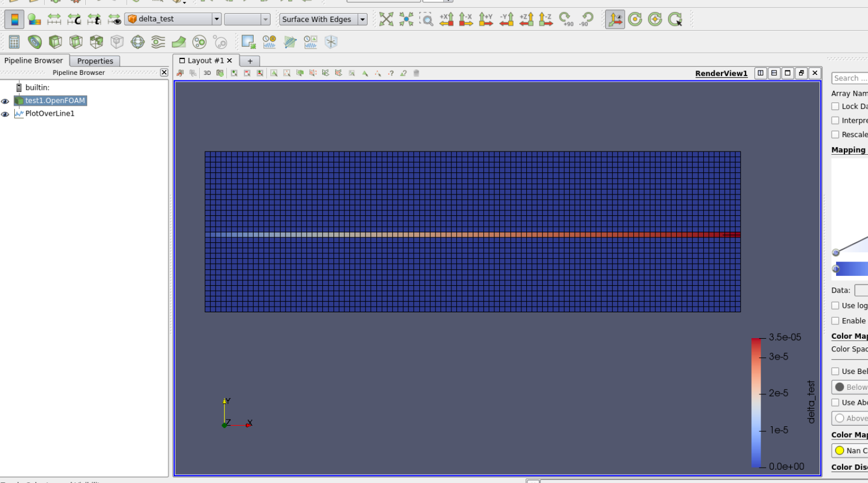Enable Use log scale checkbox

835,306
